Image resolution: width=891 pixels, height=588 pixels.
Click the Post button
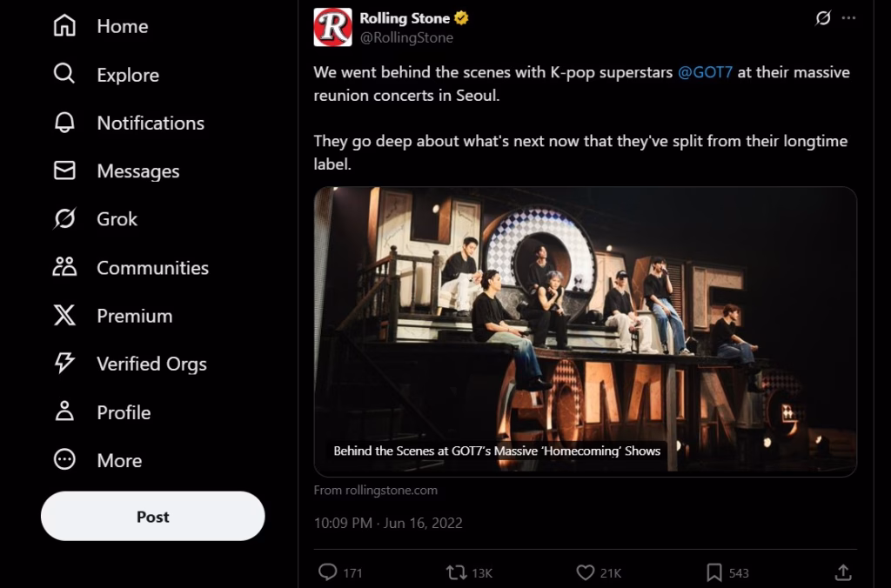click(x=152, y=516)
